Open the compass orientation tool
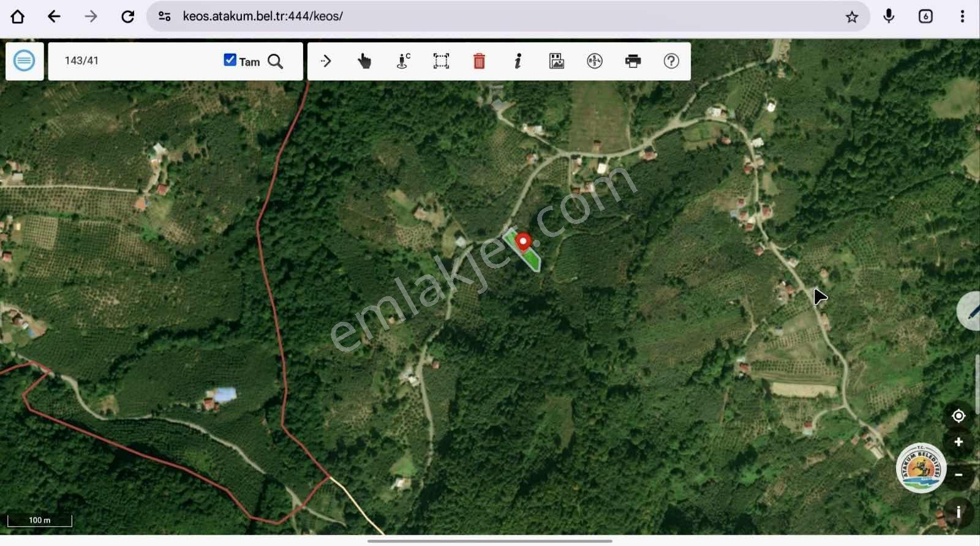The image size is (980, 546). click(x=595, y=61)
